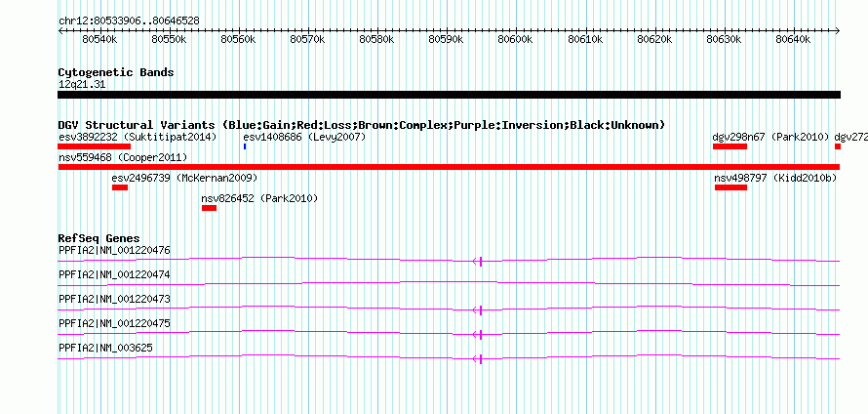Select the red bar under esv2496739

click(120, 187)
